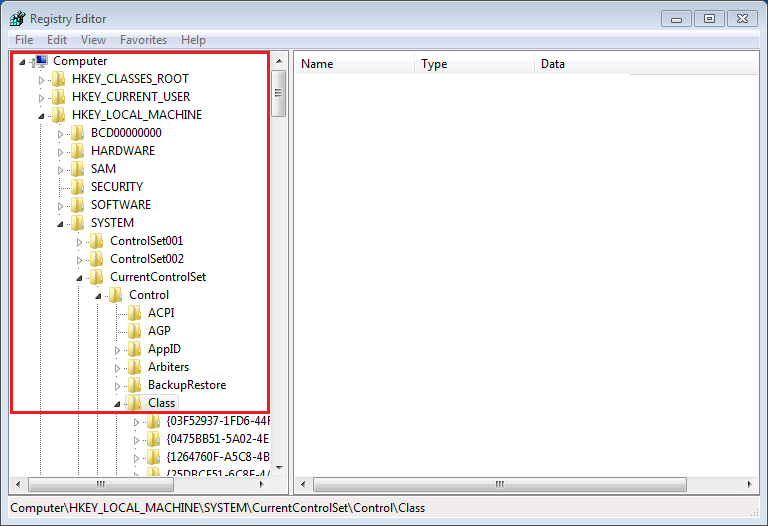Click the {03F52937-1FD6 folder icon
Viewport: 768px width, 526px height.
coord(154,421)
